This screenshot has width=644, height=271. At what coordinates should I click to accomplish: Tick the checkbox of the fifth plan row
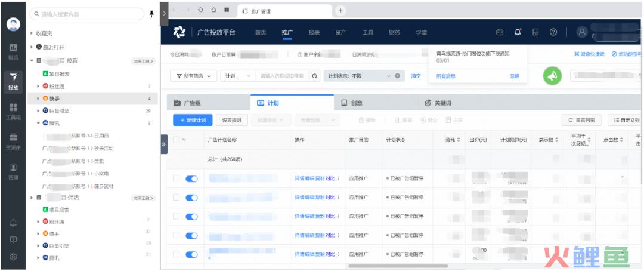click(176, 254)
